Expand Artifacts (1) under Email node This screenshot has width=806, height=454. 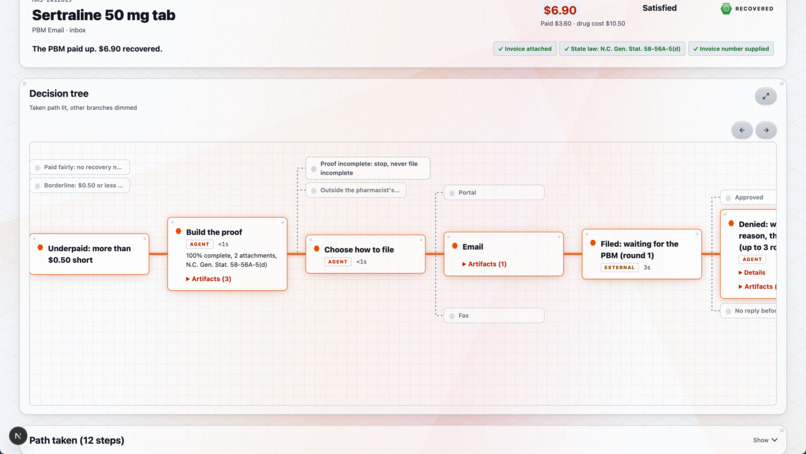click(x=484, y=264)
